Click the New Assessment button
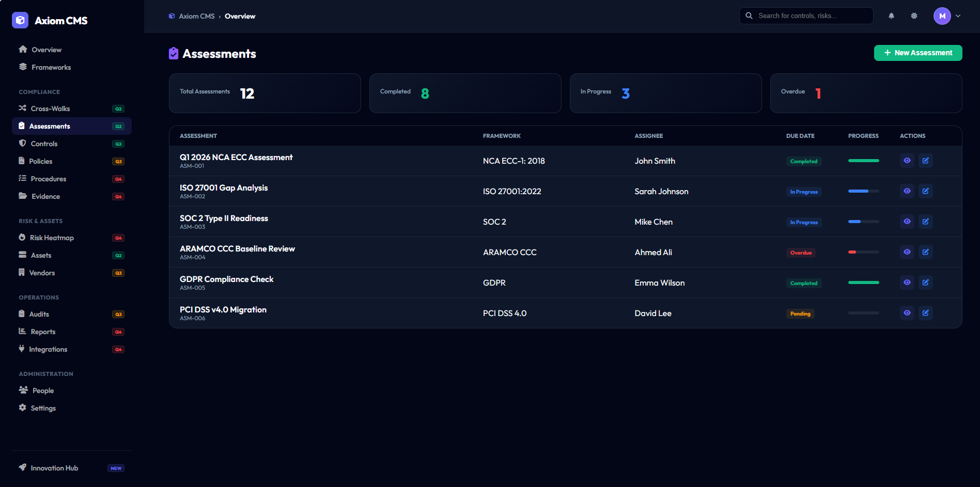Screen dimensions: 980x487 tap(917, 53)
